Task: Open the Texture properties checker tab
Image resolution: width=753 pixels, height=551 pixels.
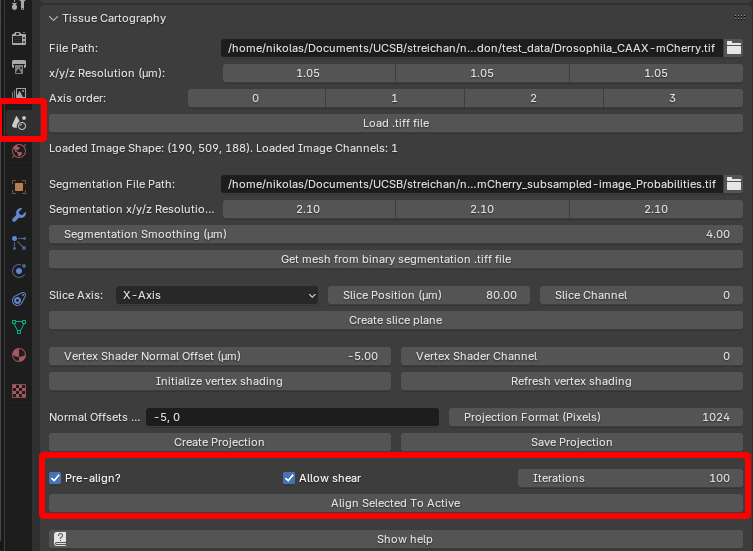Action: [x=19, y=391]
